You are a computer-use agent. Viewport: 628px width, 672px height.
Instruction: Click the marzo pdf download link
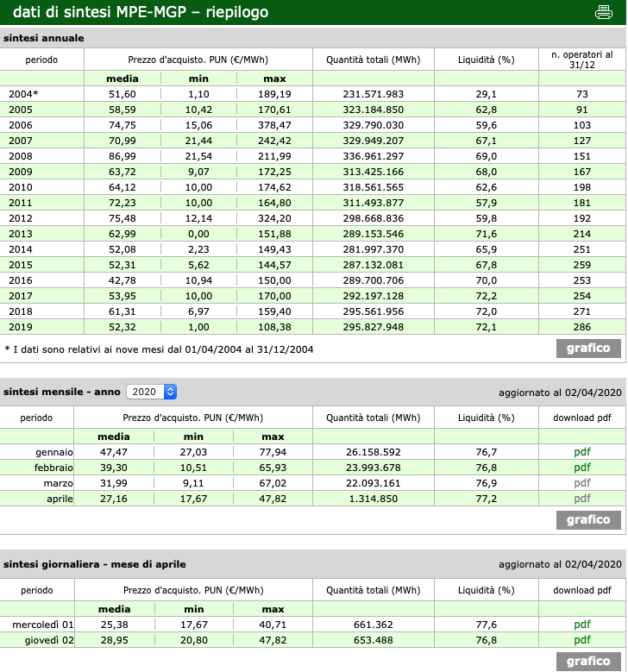(x=582, y=483)
